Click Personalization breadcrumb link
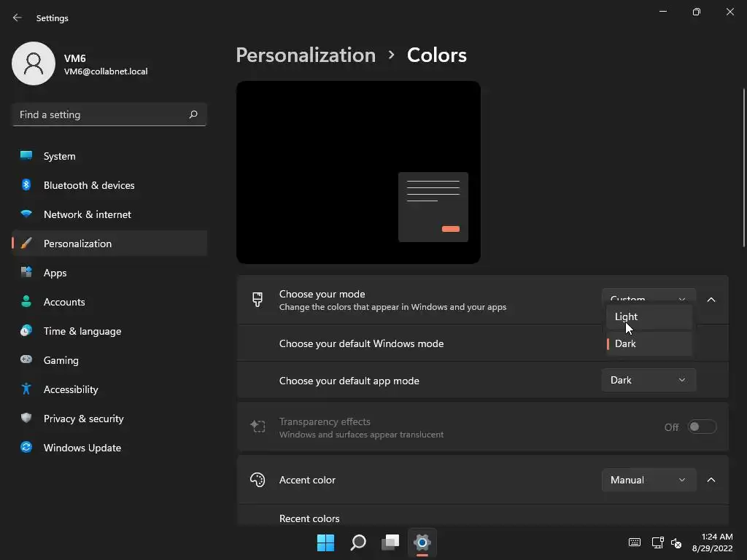This screenshot has height=560, width=747. 306,55
